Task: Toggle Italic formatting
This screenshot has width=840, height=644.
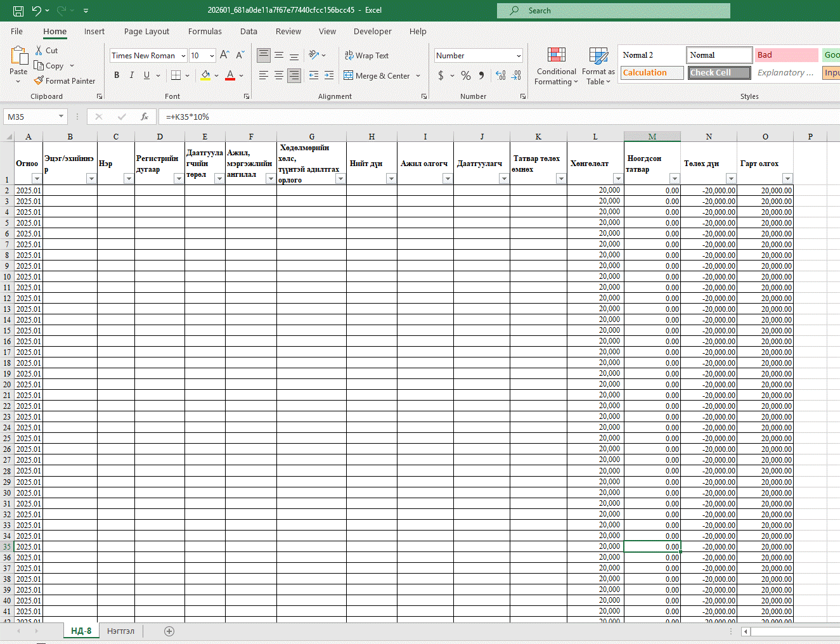Action: point(132,75)
